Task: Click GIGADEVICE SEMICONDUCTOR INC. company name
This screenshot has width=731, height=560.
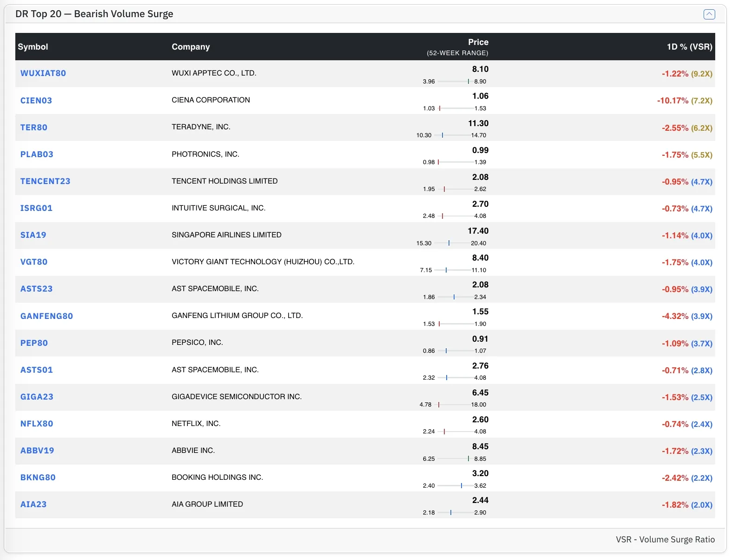Action: (237, 397)
